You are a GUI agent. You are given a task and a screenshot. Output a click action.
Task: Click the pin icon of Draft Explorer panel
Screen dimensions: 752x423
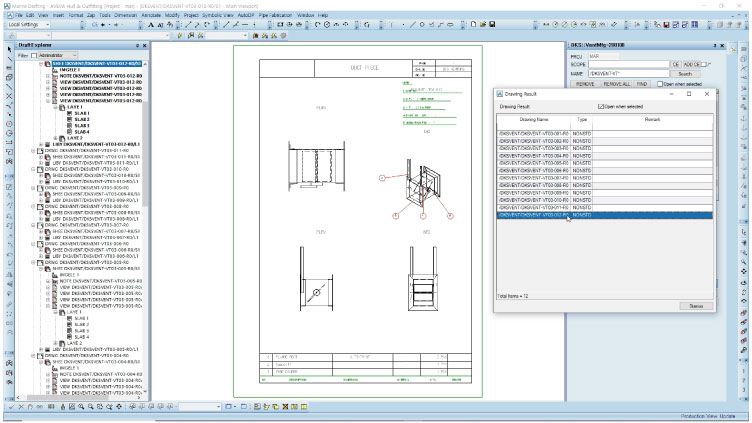137,46
